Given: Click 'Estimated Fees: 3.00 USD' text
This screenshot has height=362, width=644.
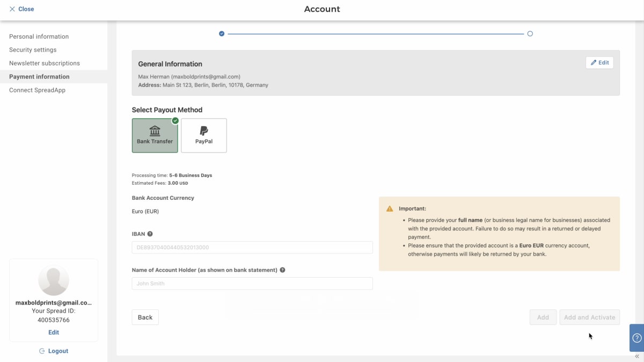Looking at the screenshot, I should (160, 183).
